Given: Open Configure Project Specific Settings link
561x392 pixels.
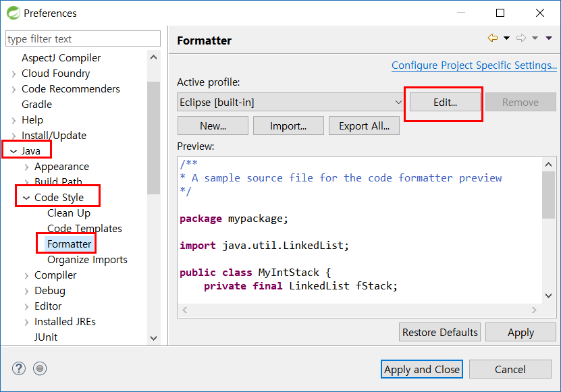Looking at the screenshot, I should click(474, 65).
